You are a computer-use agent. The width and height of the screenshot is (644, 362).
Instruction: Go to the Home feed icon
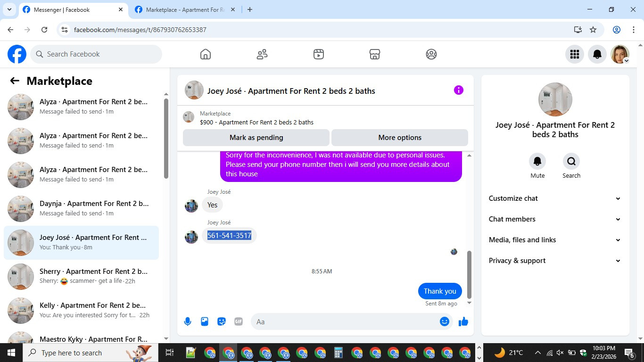[x=206, y=54]
